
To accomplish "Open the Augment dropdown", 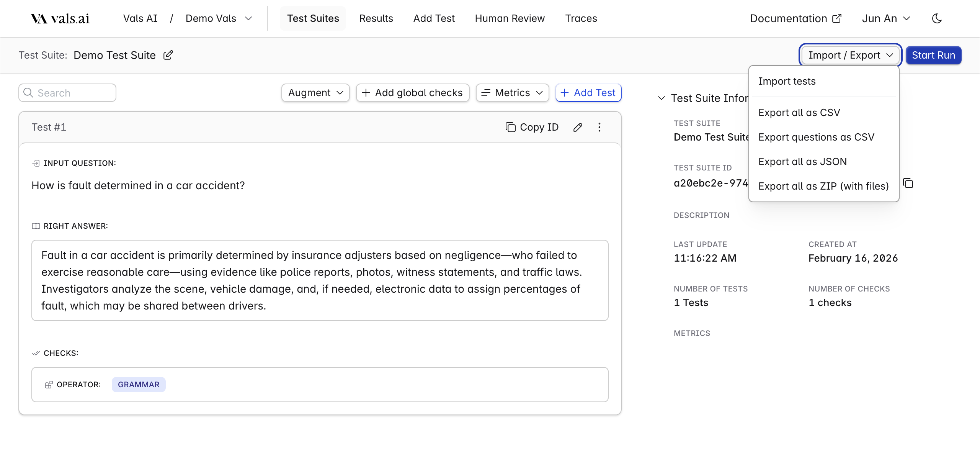I will click(315, 93).
